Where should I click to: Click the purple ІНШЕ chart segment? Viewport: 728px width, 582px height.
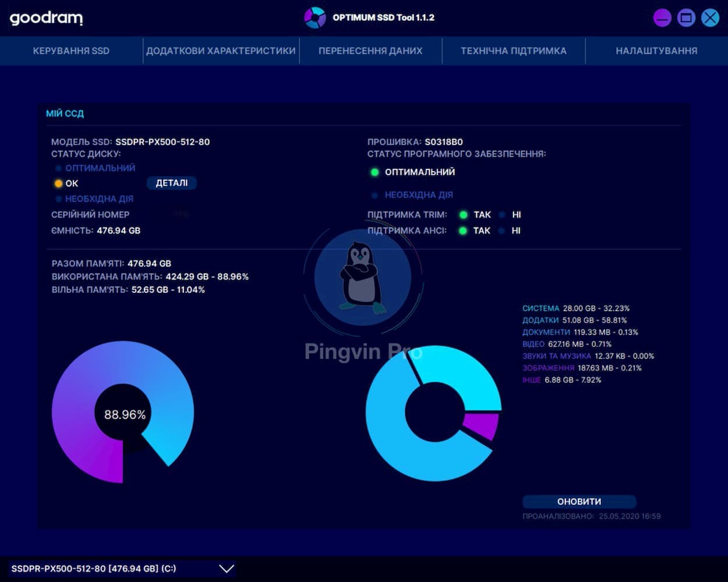(x=482, y=425)
